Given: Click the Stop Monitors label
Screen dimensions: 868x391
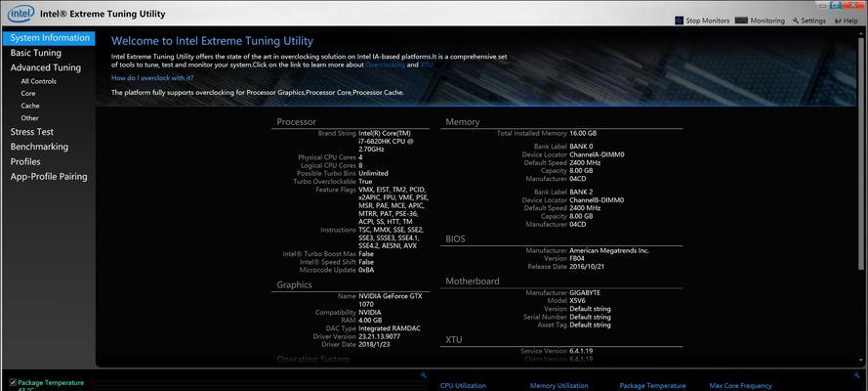Looking at the screenshot, I should 708,22.
